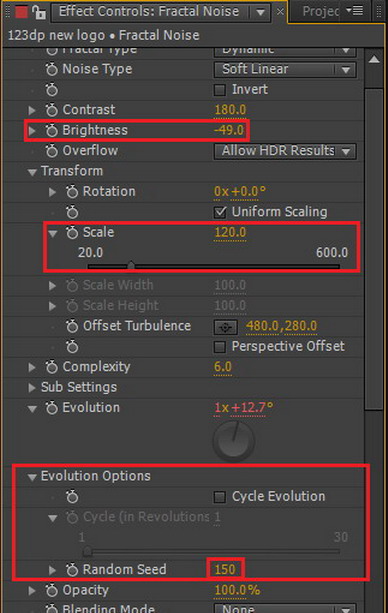
Task: Open the panel options menu icon
Action: (355, 11)
